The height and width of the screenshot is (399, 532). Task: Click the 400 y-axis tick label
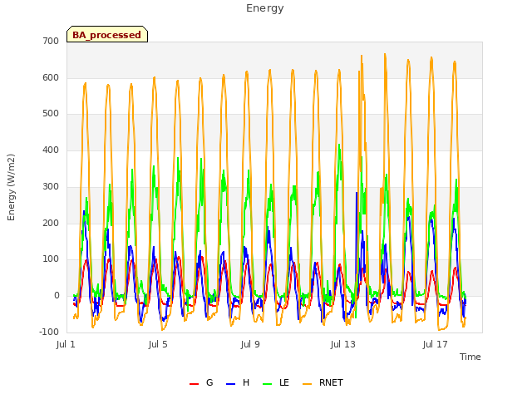(x=51, y=150)
